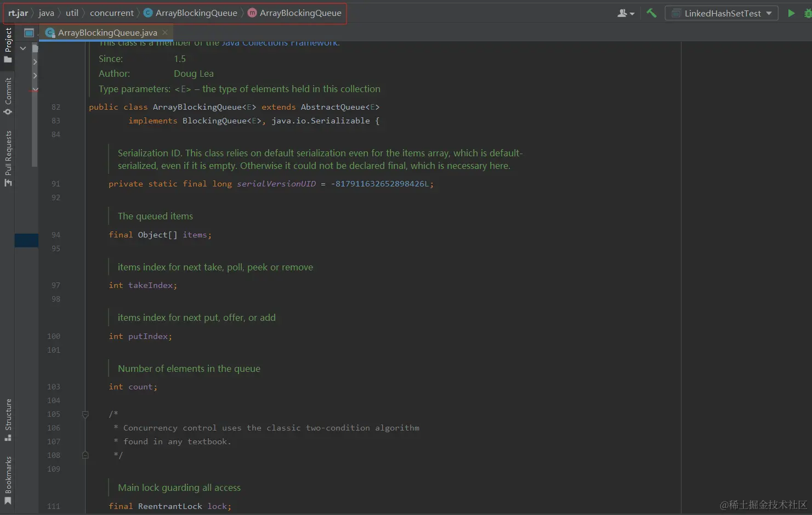Click line number 97 in the gutter
This screenshot has height=515, width=812.
56,285
